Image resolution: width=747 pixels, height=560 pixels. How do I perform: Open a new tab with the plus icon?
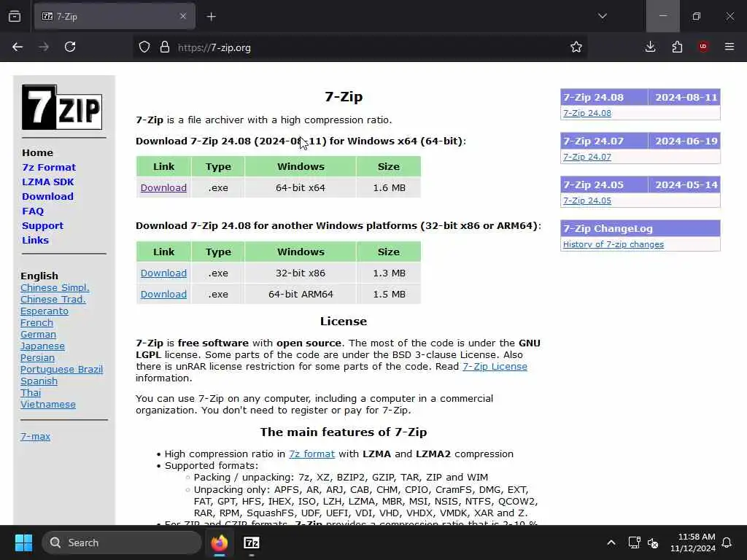(211, 17)
